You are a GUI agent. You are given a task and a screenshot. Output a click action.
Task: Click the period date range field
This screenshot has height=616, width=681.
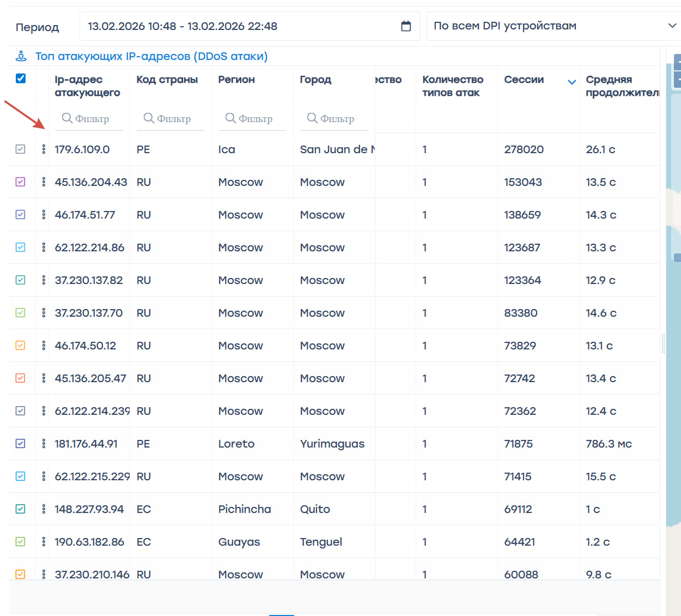[240, 26]
